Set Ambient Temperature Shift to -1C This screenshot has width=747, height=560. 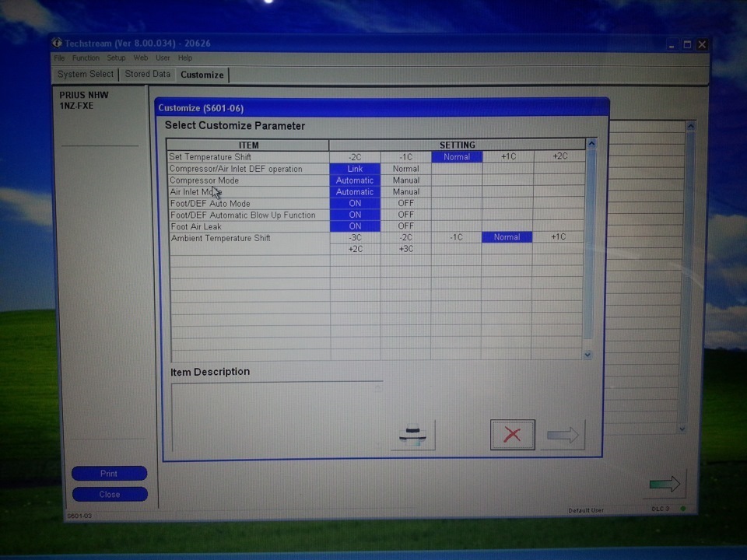[457, 237]
